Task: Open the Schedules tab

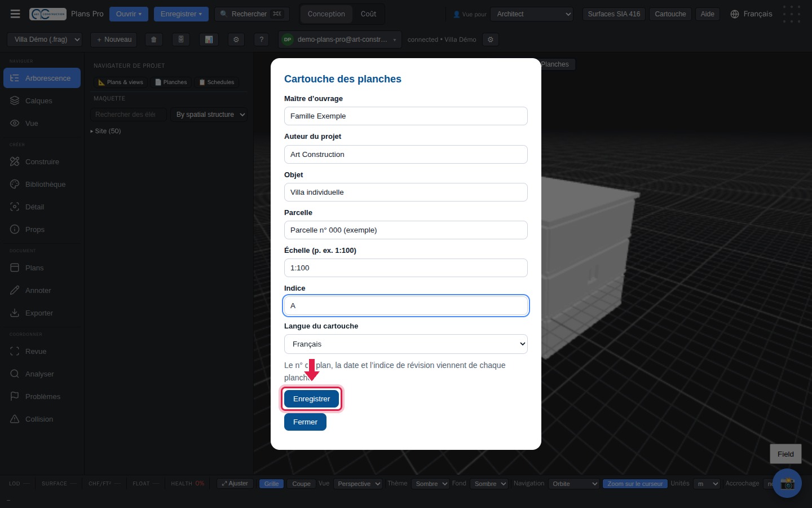Action: click(217, 82)
